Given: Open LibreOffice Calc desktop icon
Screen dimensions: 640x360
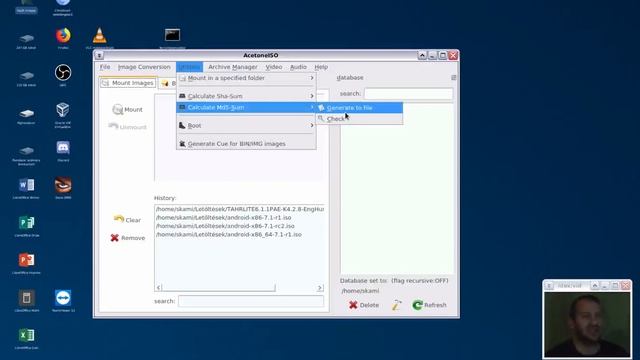Looking at the screenshot, I should coord(27,335).
